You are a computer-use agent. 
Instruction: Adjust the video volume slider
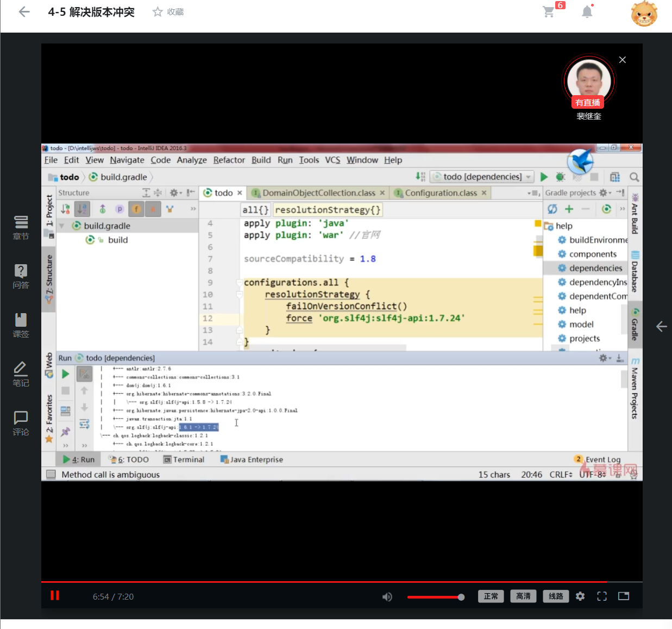click(436, 597)
